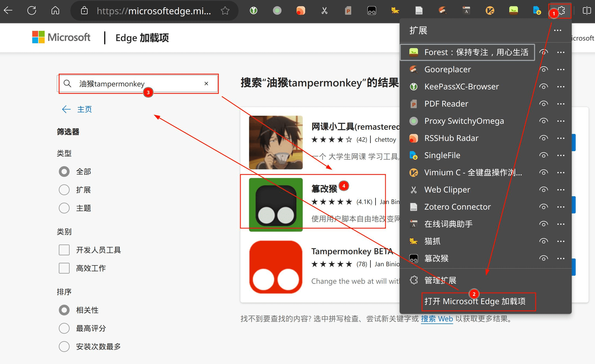Open the cat catch toolbar icon

395,10
